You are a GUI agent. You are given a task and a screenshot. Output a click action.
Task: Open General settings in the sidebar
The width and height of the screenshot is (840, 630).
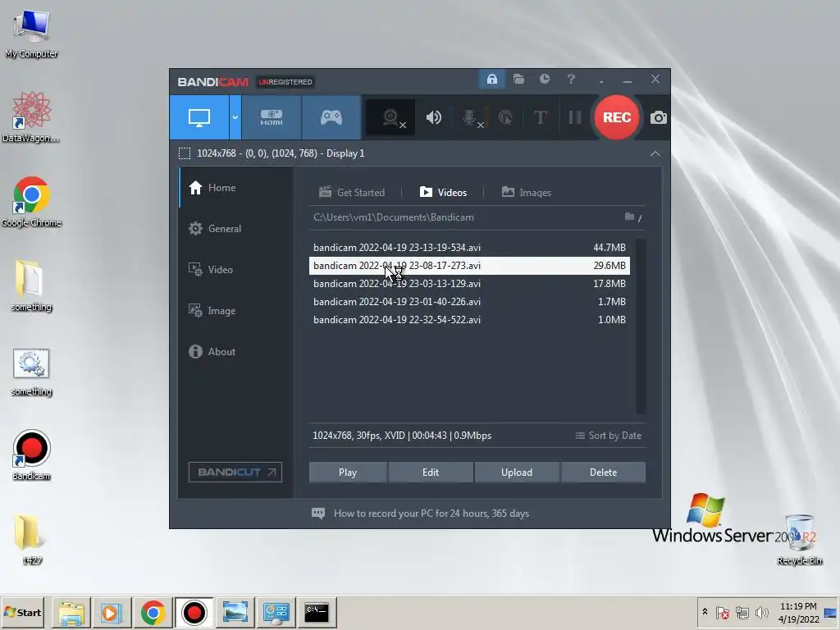coord(236,229)
